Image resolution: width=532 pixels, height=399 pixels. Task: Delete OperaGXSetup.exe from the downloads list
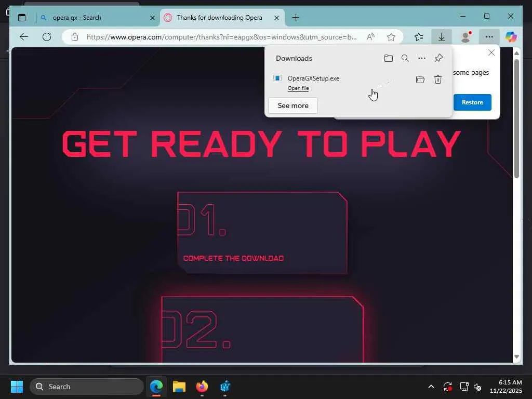tap(437, 79)
